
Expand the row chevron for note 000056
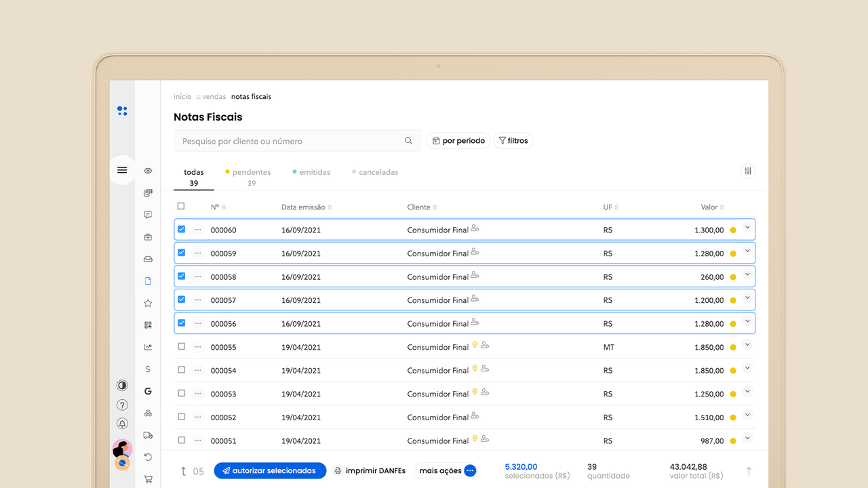[x=747, y=321]
